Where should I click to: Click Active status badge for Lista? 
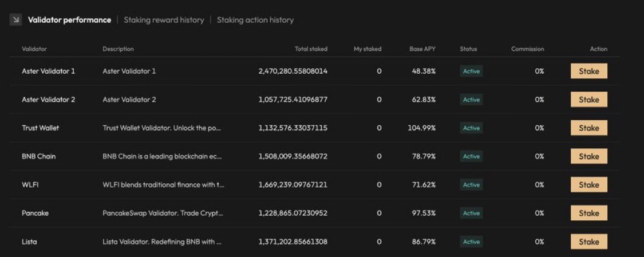(x=471, y=242)
